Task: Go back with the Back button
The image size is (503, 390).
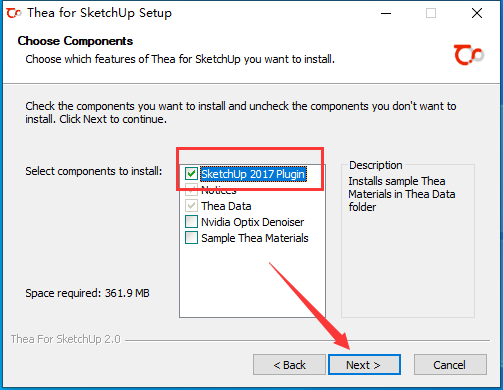Action: (x=289, y=365)
